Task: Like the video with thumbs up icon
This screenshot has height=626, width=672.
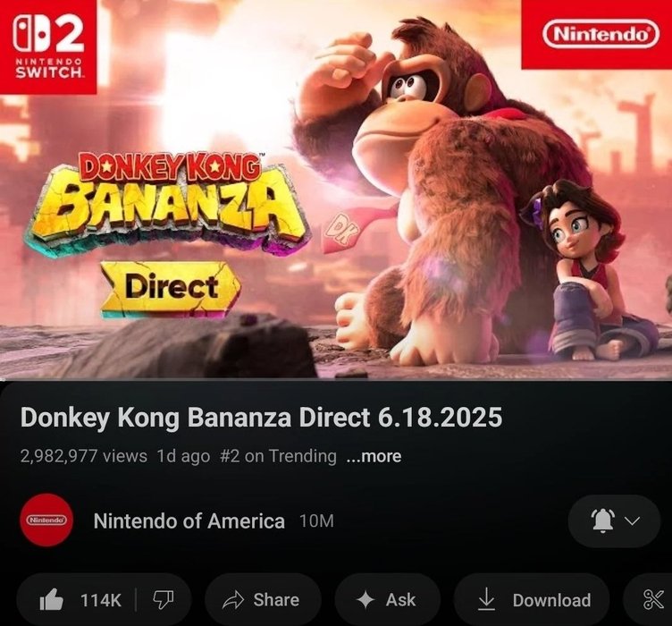Action: coord(52,599)
